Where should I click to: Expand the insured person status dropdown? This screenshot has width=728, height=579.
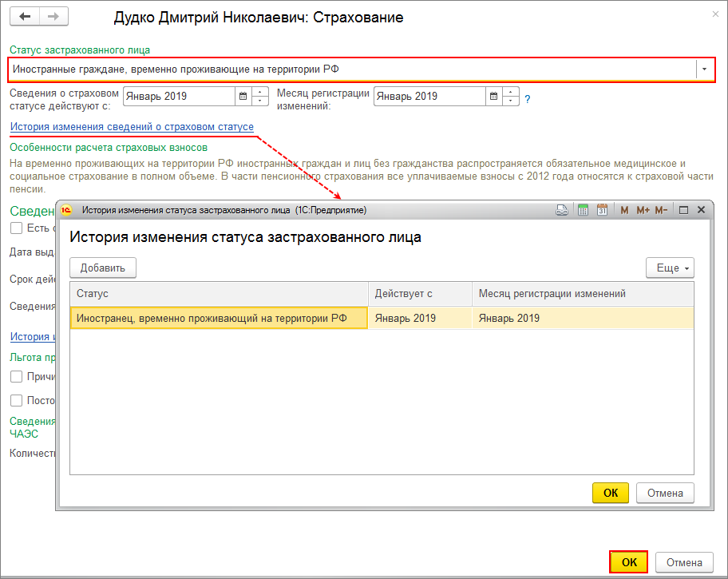704,69
